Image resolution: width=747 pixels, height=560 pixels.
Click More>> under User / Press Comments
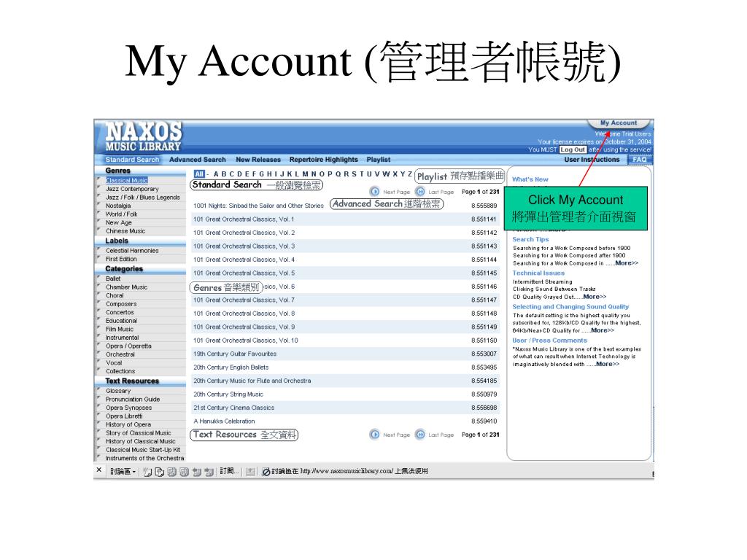(608, 364)
